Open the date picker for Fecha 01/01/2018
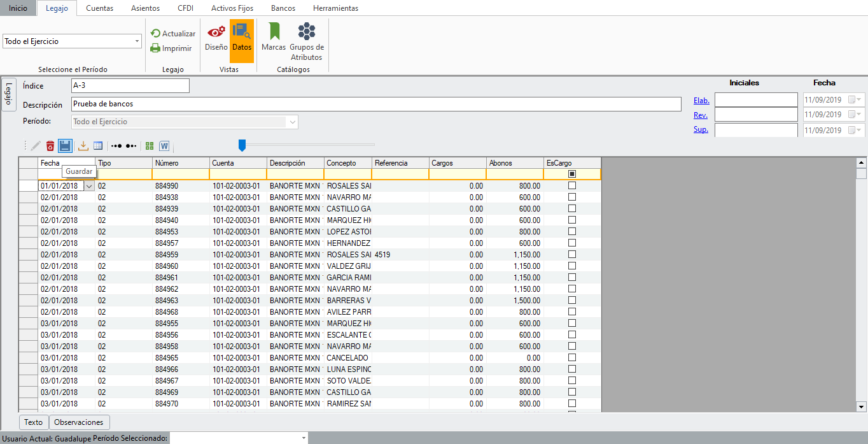Screen dimensions: 868x444 click(x=89, y=186)
